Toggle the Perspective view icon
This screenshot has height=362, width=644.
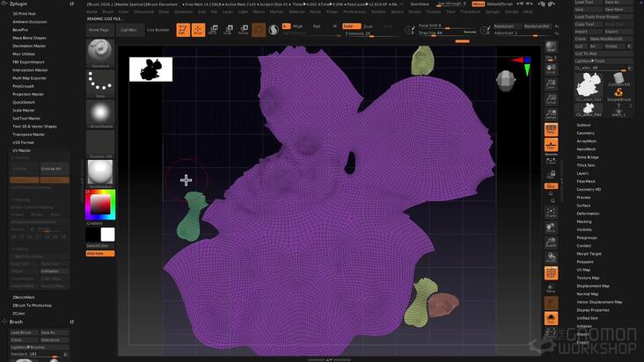coord(551,130)
